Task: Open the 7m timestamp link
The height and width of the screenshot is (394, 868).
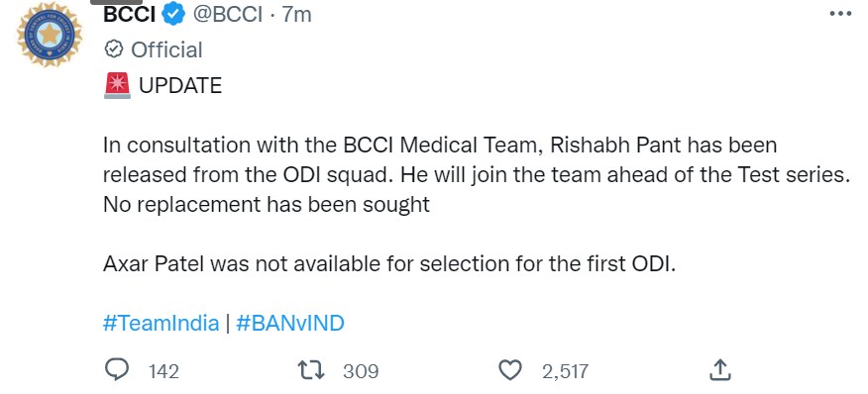Action: tap(297, 15)
